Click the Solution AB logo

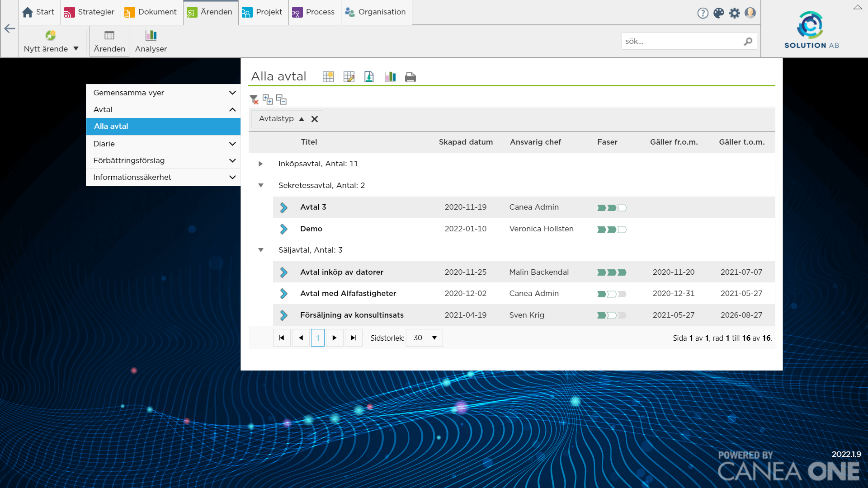[811, 30]
